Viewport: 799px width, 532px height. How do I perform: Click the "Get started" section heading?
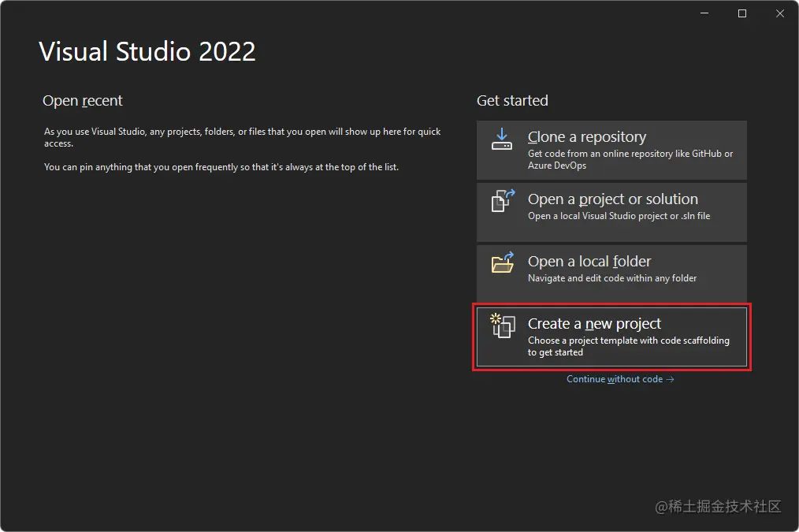(x=512, y=101)
